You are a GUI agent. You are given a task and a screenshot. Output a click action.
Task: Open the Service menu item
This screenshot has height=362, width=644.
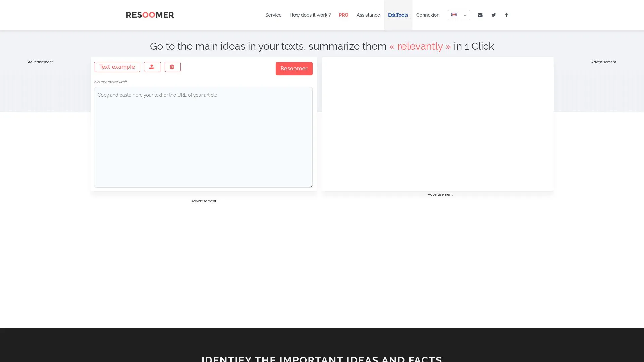pyautogui.click(x=273, y=15)
